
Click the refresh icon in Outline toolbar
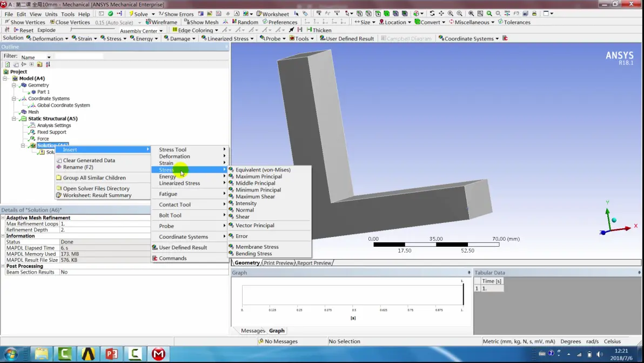coord(8,64)
